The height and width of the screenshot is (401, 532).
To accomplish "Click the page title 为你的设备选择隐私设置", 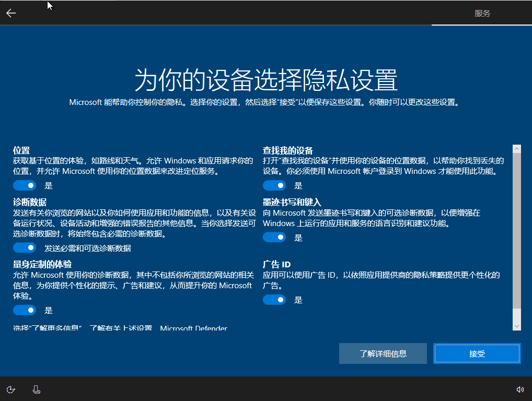I will tap(266, 80).
